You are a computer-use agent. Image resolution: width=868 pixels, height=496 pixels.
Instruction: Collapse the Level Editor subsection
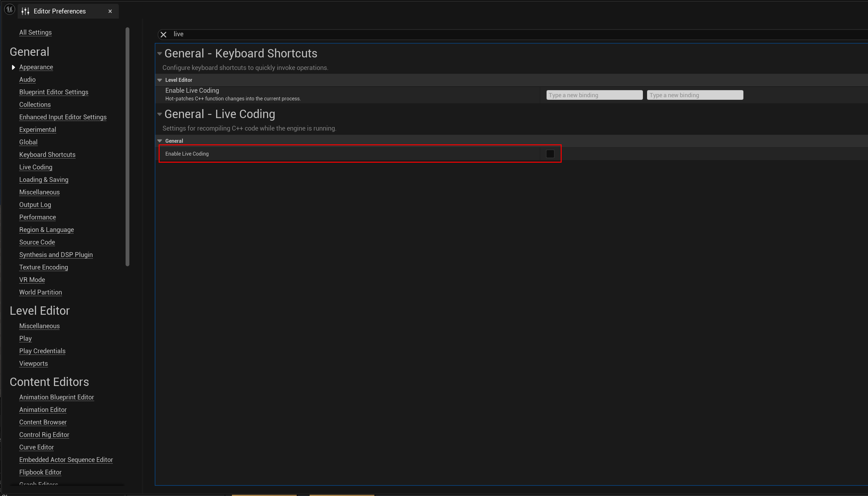(160, 80)
